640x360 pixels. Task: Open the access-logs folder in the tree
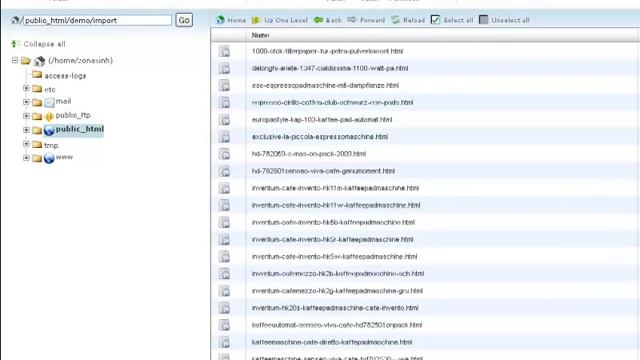[65, 76]
